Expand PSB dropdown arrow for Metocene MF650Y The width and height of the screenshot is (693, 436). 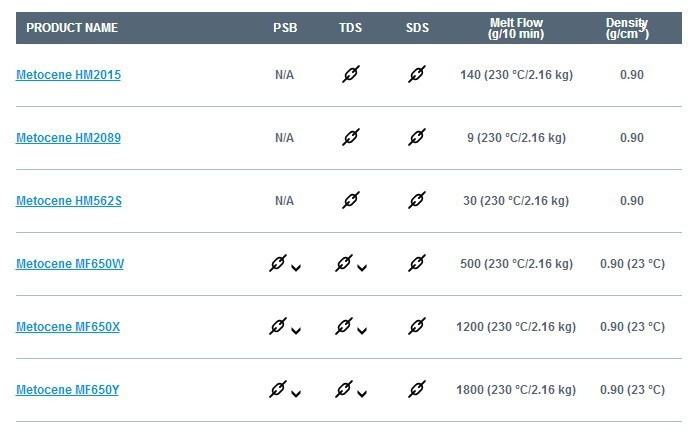point(296,394)
